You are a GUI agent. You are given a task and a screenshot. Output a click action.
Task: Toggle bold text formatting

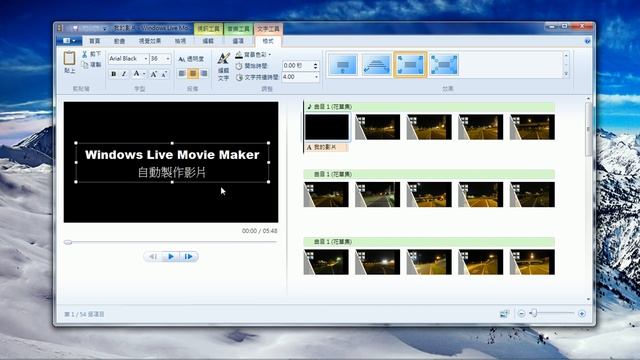click(113, 74)
